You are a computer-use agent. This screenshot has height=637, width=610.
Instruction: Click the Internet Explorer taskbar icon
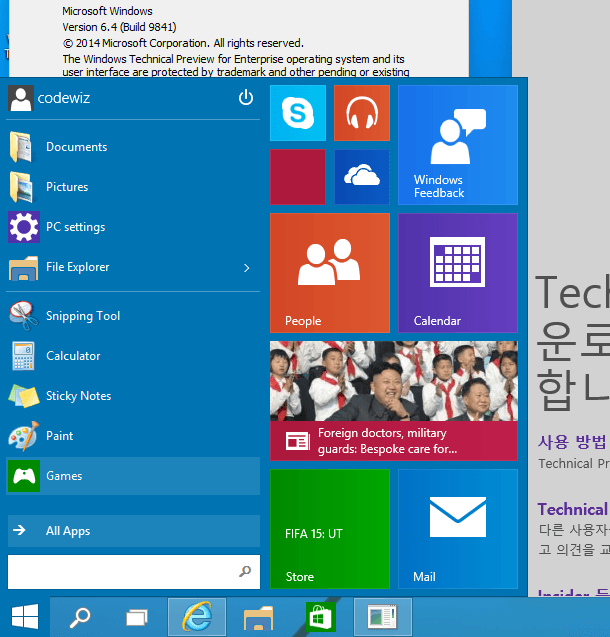pyautogui.click(x=196, y=617)
